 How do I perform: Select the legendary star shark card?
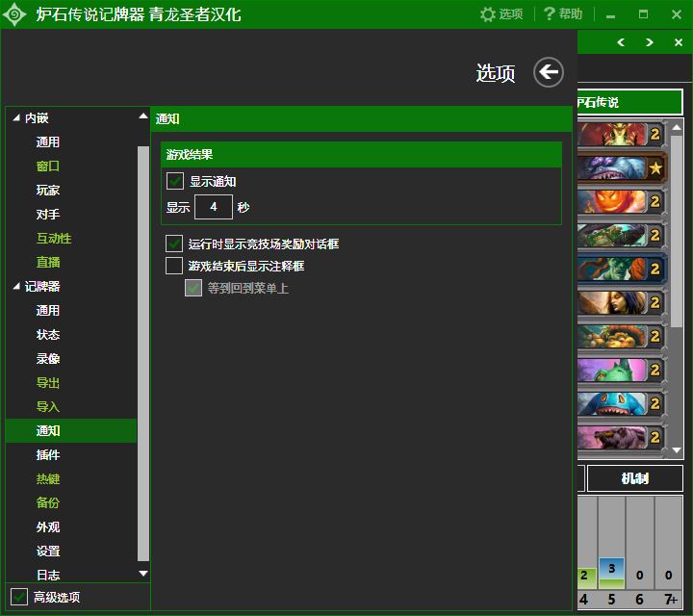622,167
